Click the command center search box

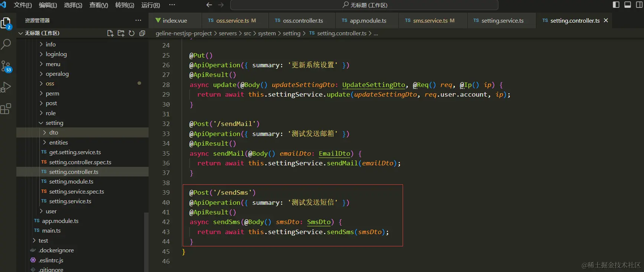[x=364, y=5]
